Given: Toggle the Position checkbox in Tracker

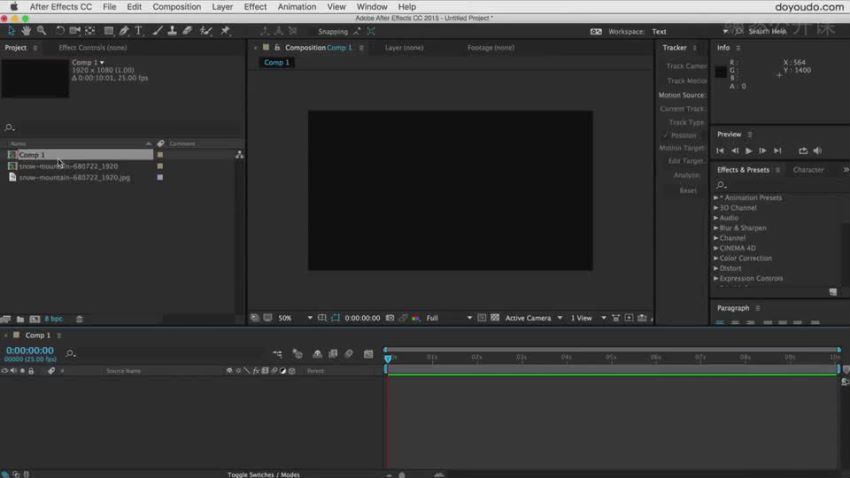Looking at the screenshot, I should 666,135.
